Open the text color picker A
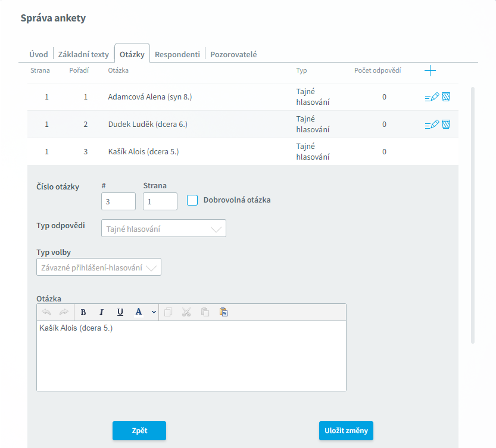The height and width of the screenshot is (448, 496). point(139,312)
